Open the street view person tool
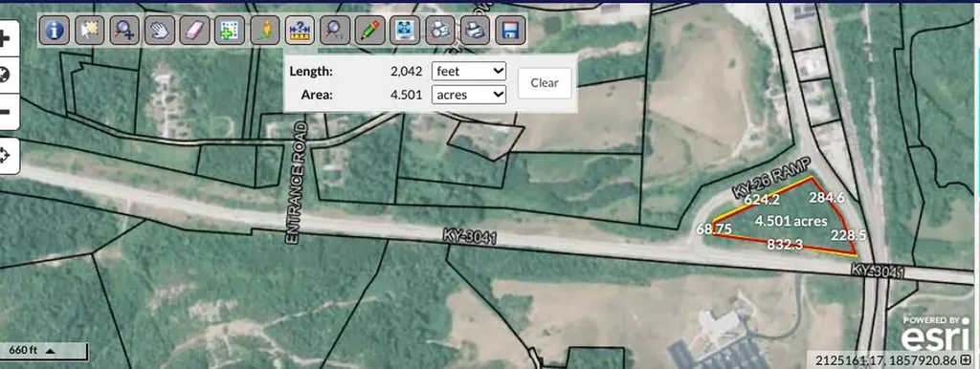Image resolution: width=980 pixels, height=369 pixels. click(x=264, y=30)
